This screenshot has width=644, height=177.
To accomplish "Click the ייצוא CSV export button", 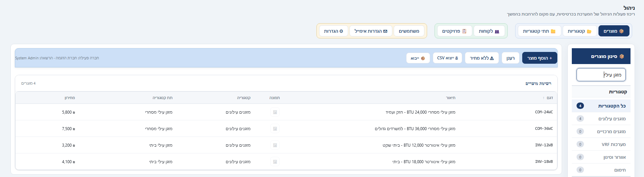I will (x=447, y=58).
